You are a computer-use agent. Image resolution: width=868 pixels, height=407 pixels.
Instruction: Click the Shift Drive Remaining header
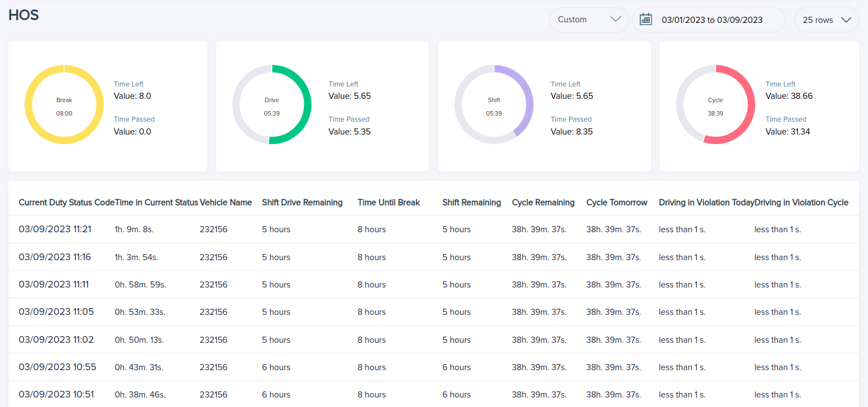[302, 203]
